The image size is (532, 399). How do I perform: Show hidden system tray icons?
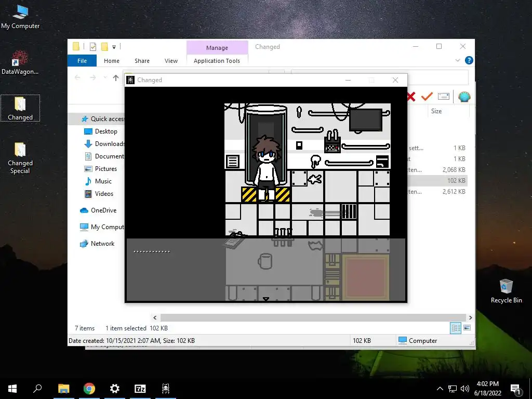pyautogui.click(x=440, y=389)
